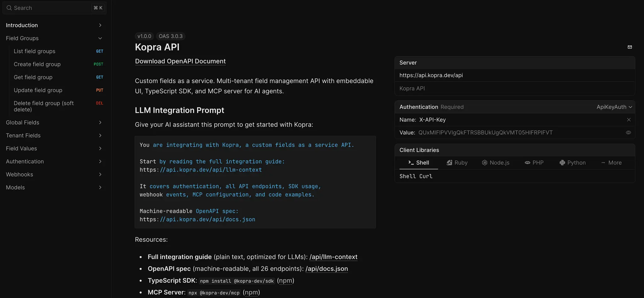Screen dimensions: 644x298
Task: Click the Field Values sidebar label
Action: click(21, 148)
